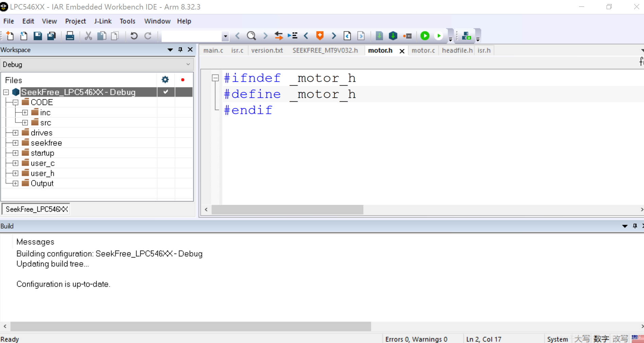This screenshot has height=343, width=644.
Task: Close the motor.h tab
Action: [402, 51]
